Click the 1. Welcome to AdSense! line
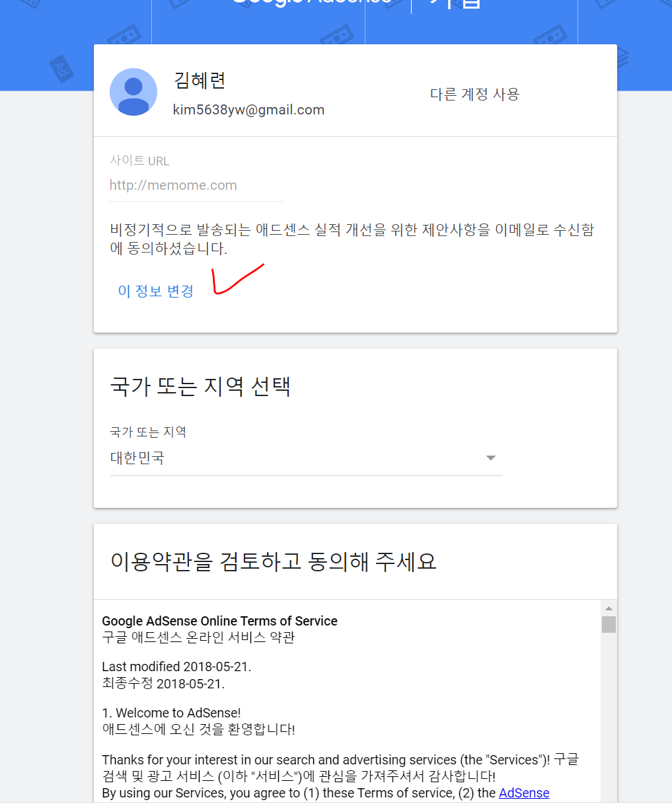 click(171, 713)
